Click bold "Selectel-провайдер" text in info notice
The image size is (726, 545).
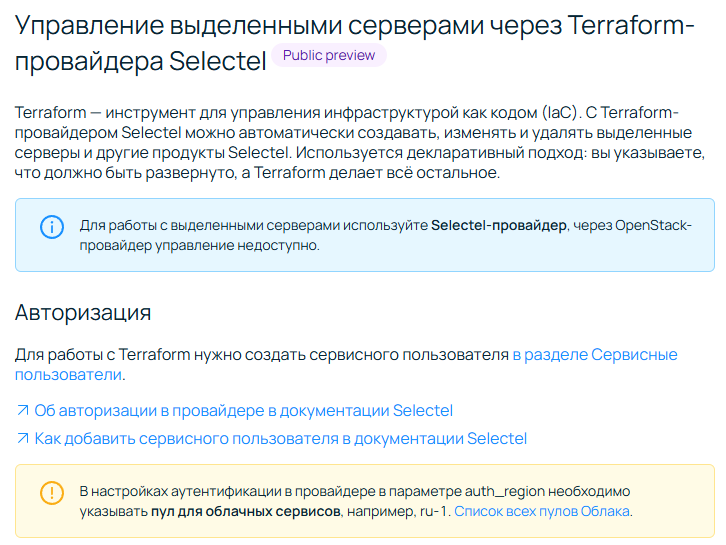coord(497,226)
